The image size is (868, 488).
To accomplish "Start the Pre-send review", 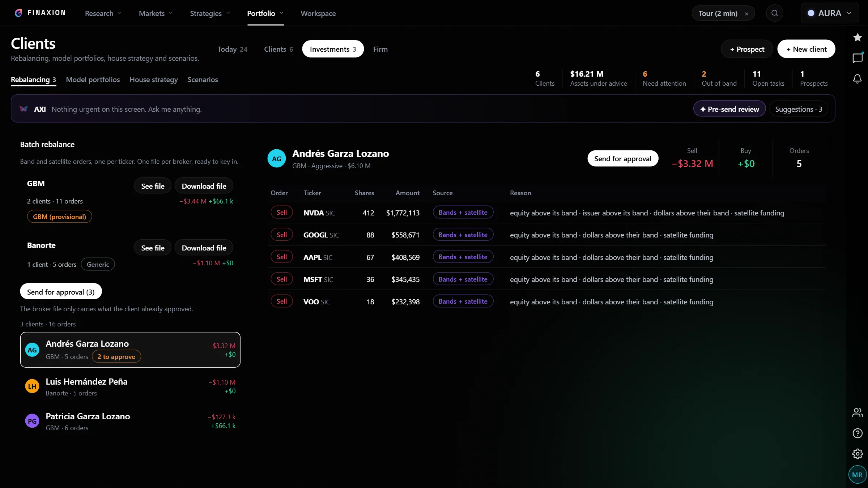I will coord(729,109).
